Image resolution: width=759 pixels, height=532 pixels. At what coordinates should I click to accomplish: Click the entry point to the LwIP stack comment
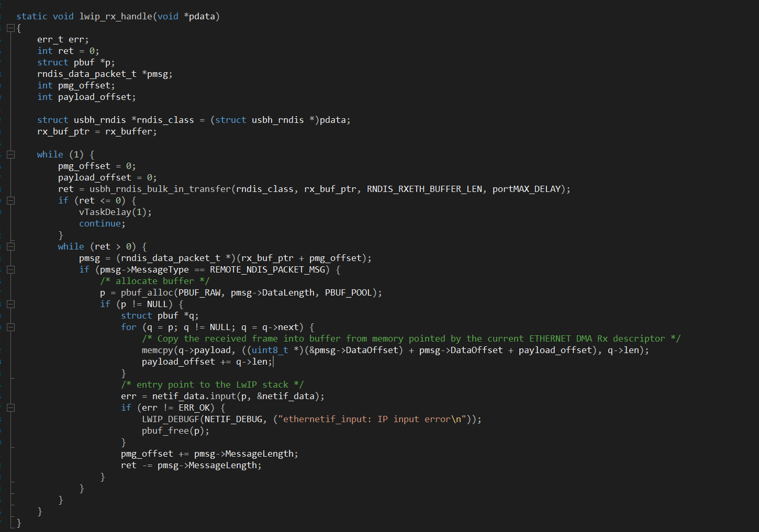click(212, 384)
